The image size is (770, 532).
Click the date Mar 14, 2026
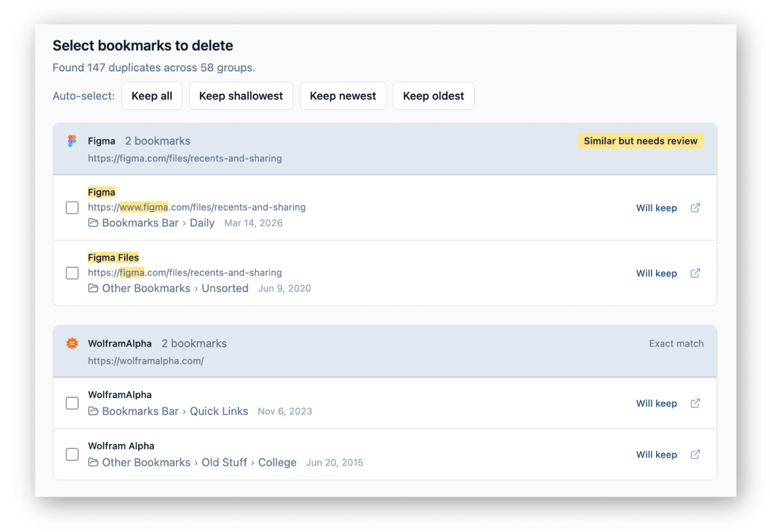point(253,223)
